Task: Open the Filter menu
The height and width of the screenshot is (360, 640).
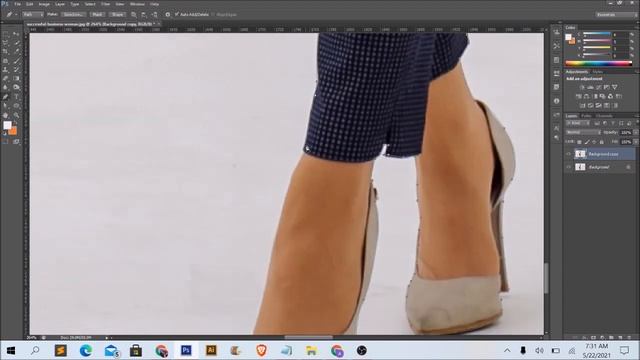Action: click(x=105, y=4)
